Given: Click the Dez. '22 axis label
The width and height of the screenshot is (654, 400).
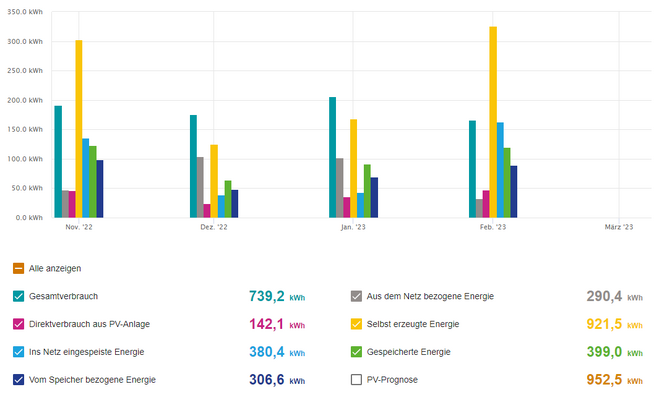Looking at the screenshot, I should coord(214,227).
